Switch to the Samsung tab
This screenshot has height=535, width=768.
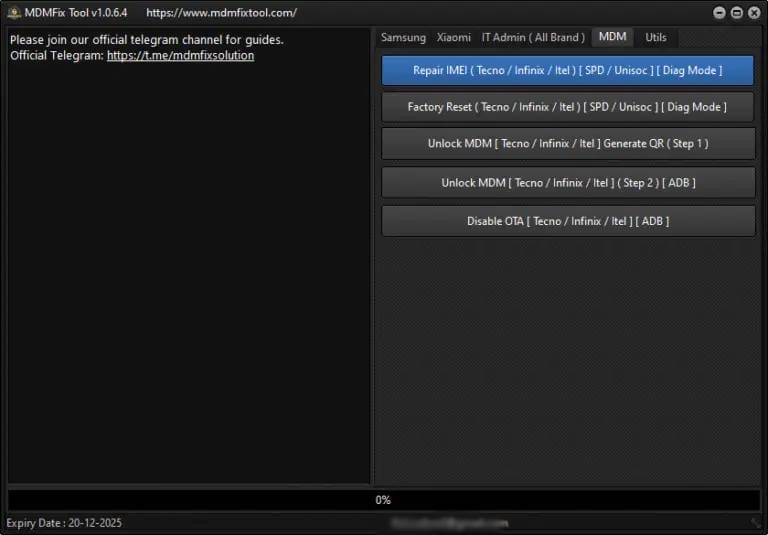403,37
